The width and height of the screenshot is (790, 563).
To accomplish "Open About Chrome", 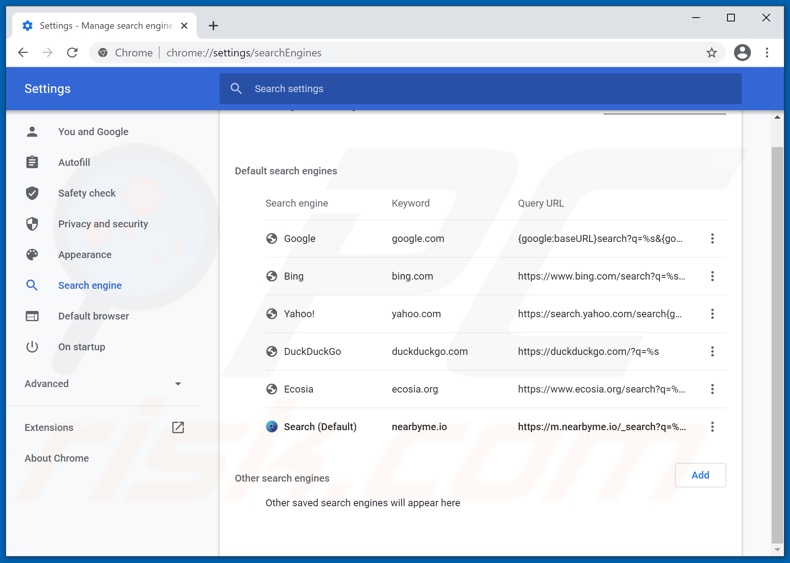I will pyautogui.click(x=56, y=458).
